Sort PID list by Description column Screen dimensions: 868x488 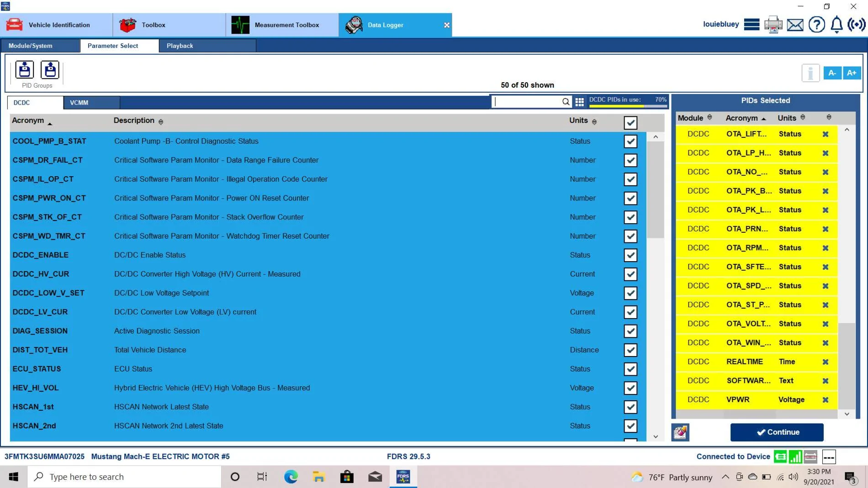(x=138, y=121)
